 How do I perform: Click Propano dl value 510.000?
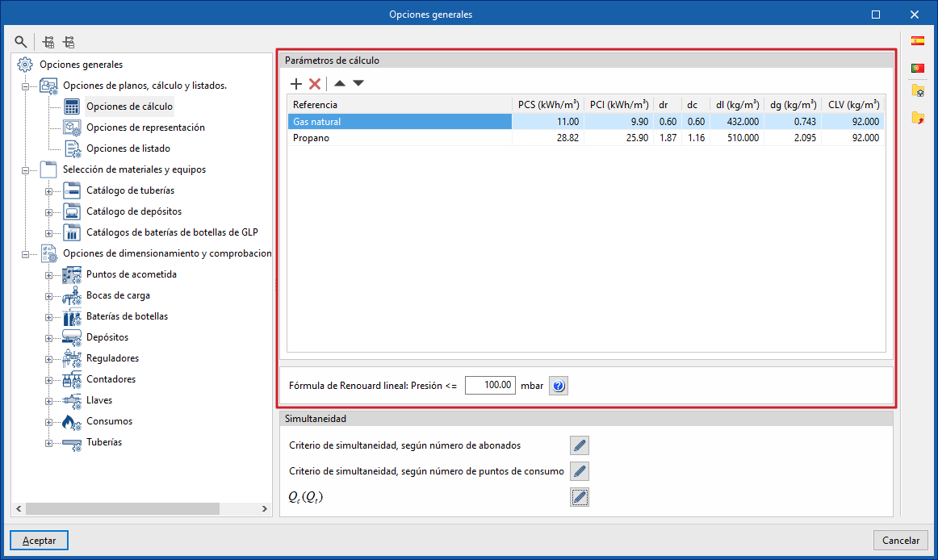pyautogui.click(x=743, y=138)
